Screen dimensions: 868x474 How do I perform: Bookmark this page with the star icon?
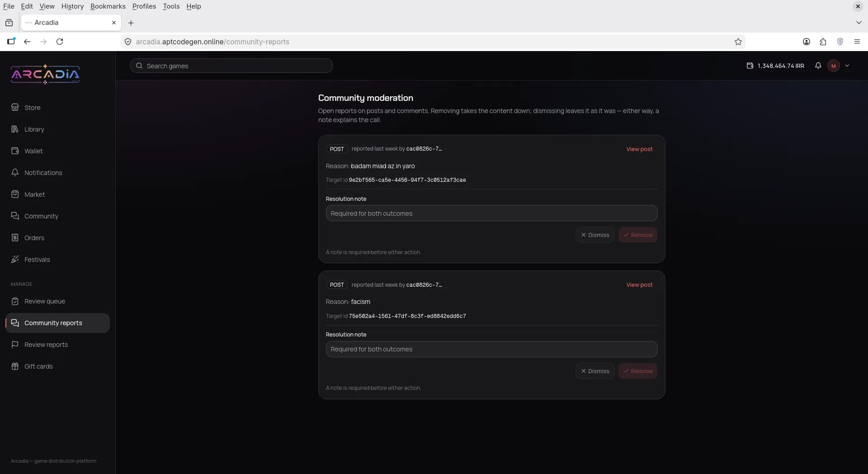click(x=738, y=42)
